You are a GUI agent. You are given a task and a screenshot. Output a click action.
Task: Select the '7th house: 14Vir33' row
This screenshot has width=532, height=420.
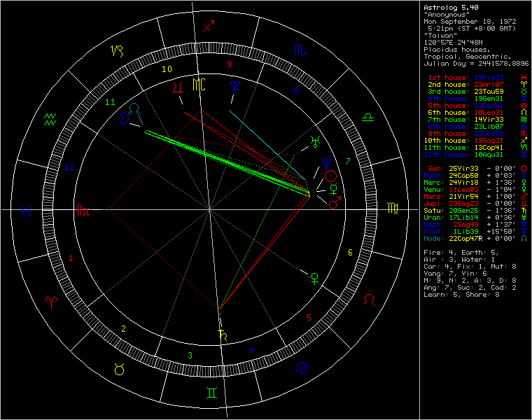point(477,120)
